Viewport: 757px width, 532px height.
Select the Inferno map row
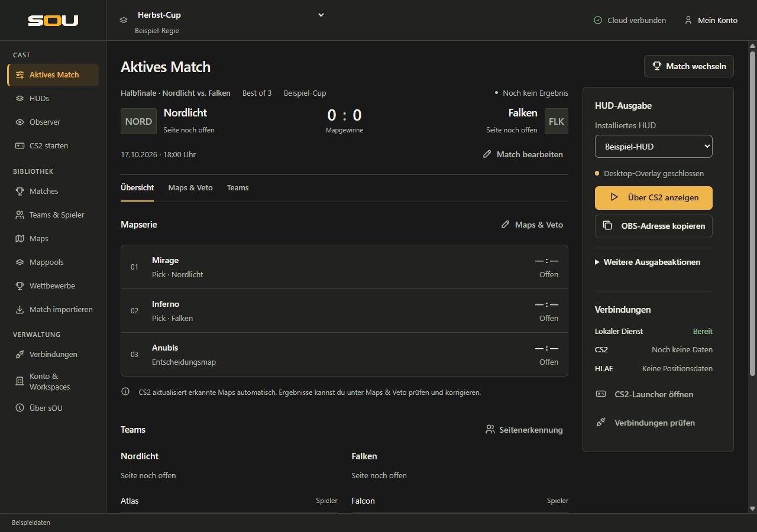(344, 311)
